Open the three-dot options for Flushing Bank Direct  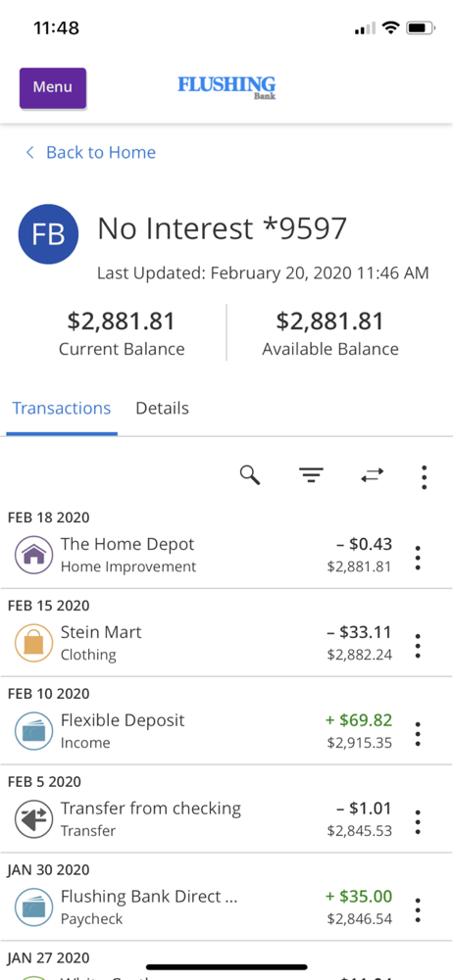pos(418,910)
